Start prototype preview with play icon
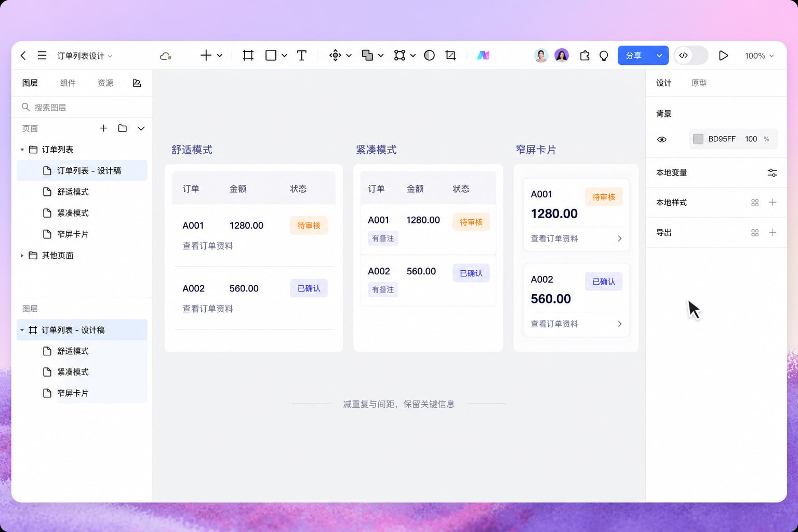Image resolution: width=798 pixels, height=532 pixels. pos(723,56)
